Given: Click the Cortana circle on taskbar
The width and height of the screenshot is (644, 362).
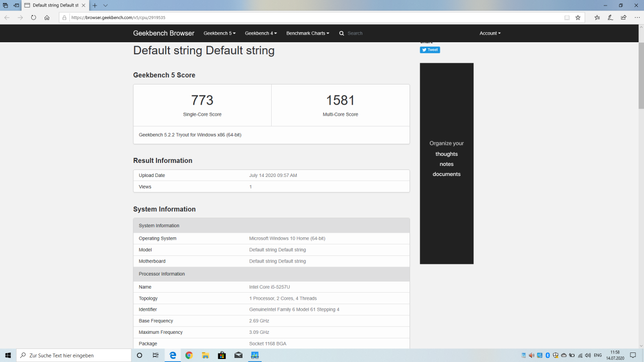Looking at the screenshot, I should [139, 355].
